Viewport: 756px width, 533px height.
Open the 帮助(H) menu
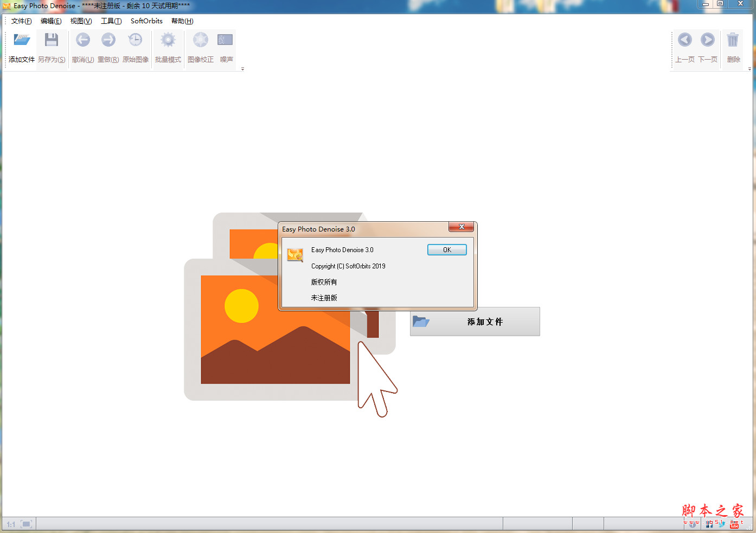click(182, 21)
